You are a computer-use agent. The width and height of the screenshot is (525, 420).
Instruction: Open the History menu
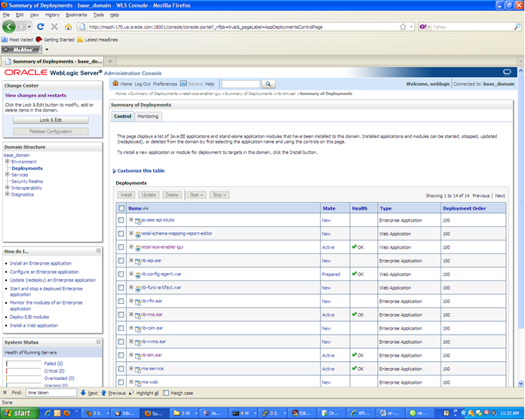[52, 15]
